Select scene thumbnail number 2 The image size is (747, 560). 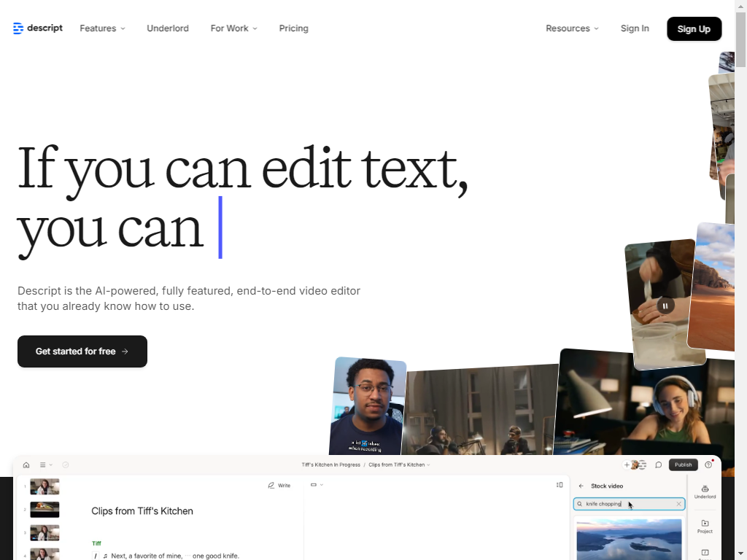point(44,510)
